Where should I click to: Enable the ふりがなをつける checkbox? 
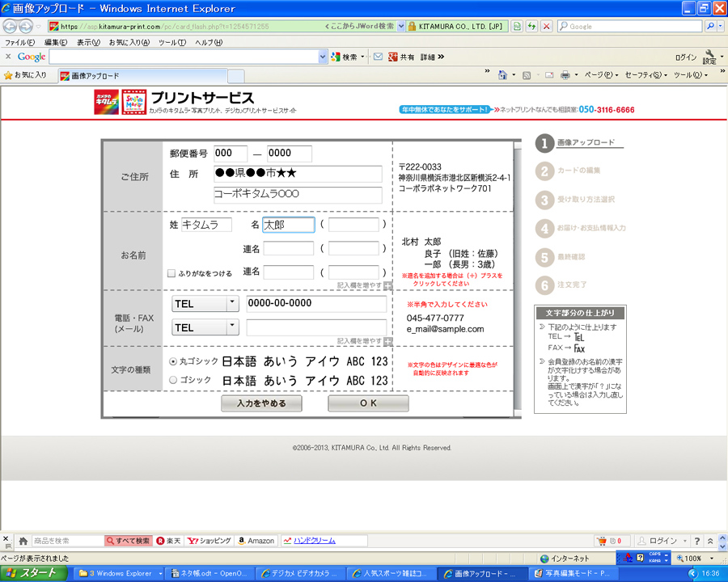pos(171,273)
